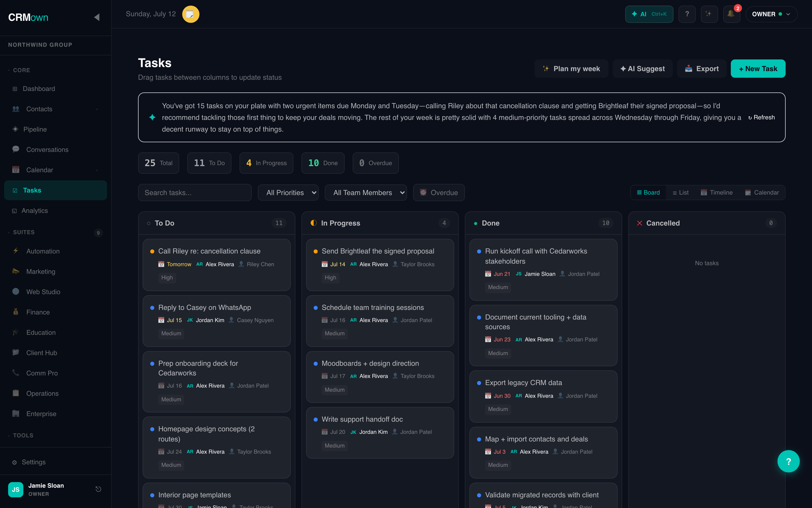Image resolution: width=812 pixels, height=508 pixels.
Task: Click the 25 Total stat
Action: (158, 163)
